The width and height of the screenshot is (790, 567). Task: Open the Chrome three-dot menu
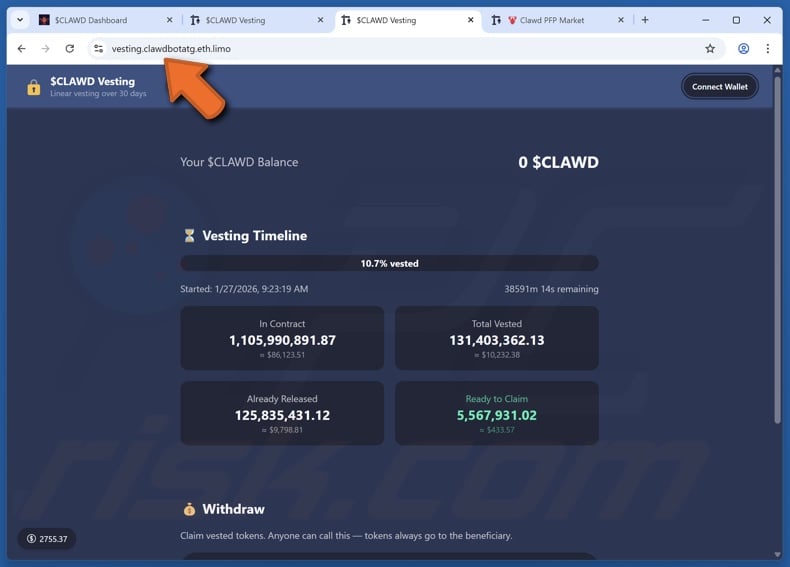[767, 48]
